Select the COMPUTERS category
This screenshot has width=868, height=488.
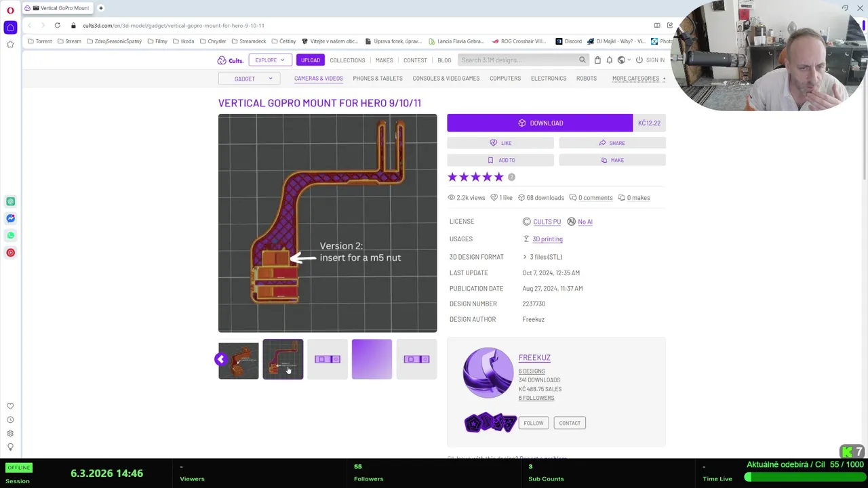[x=505, y=78]
